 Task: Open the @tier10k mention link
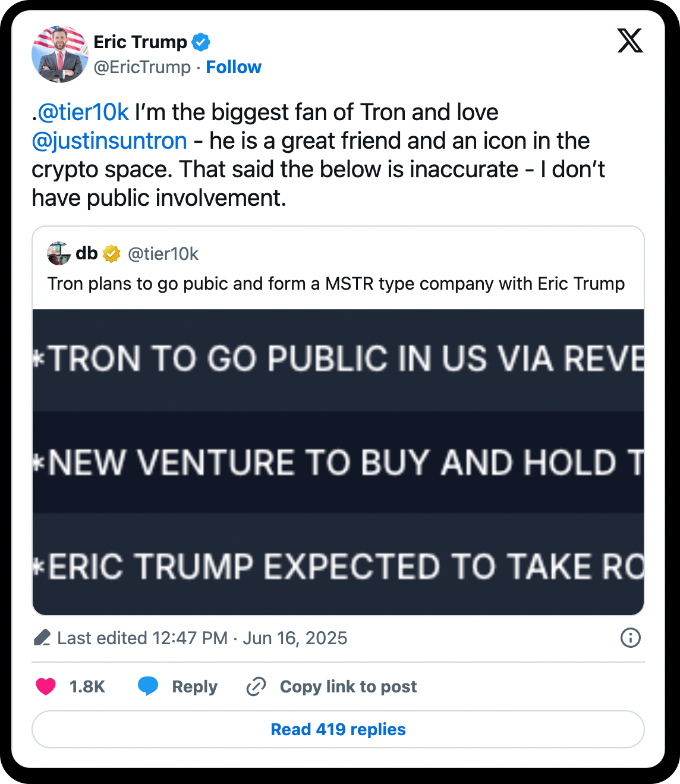pos(83,112)
